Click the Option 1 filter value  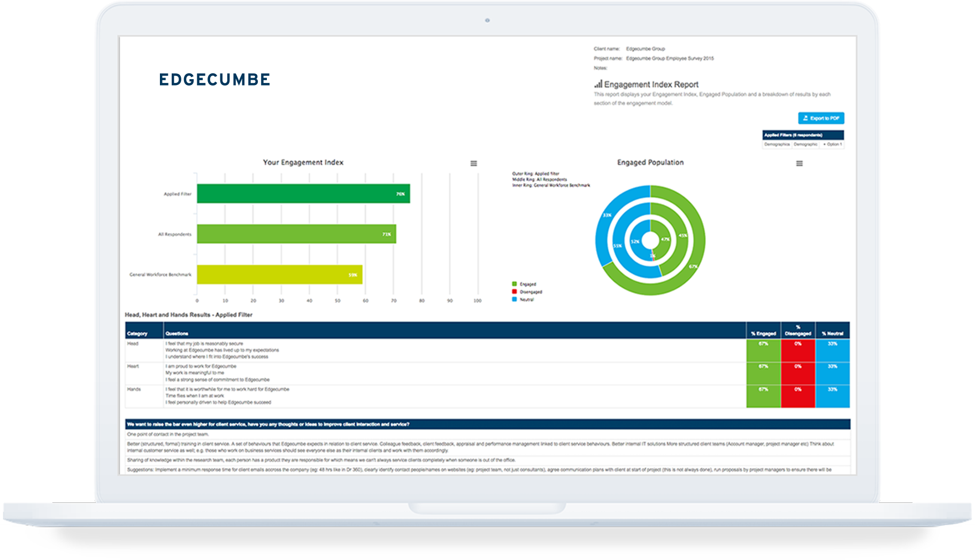(x=833, y=144)
